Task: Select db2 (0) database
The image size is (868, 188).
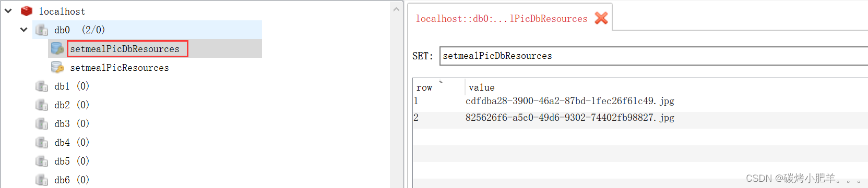Action: pyautogui.click(x=72, y=105)
